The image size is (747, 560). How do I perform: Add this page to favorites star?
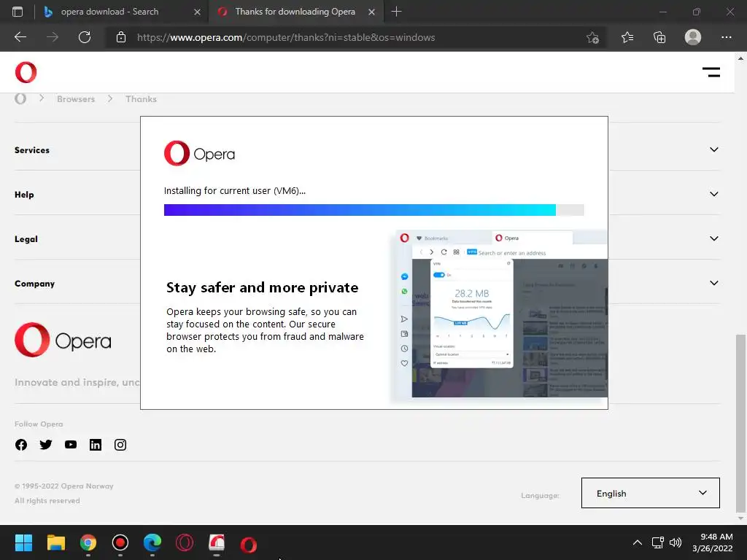[x=592, y=37]
